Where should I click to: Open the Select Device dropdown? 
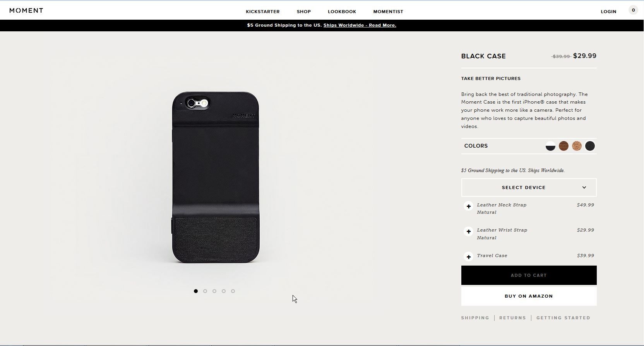529,187
